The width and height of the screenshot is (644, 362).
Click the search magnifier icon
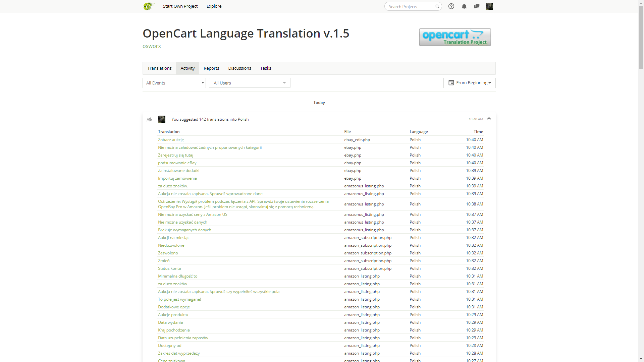437,6
